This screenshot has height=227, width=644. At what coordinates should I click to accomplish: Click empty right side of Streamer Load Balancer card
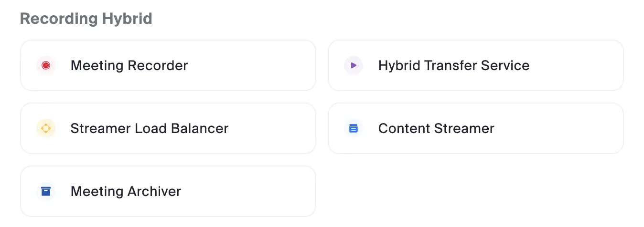pyautogui.click(x=277, y=128)
